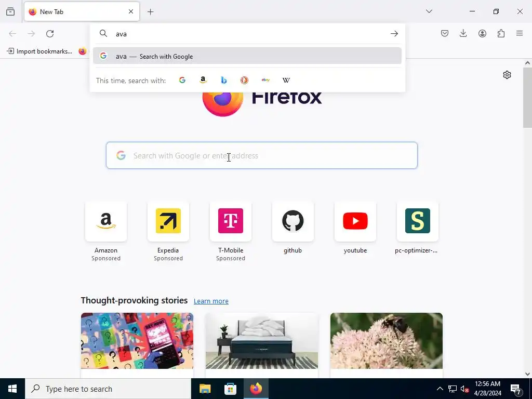The height and width of the screenshot is (399, 532).
Task: Open the Windows Start menu
Action: pyautogui.click(x=12, y=389)
